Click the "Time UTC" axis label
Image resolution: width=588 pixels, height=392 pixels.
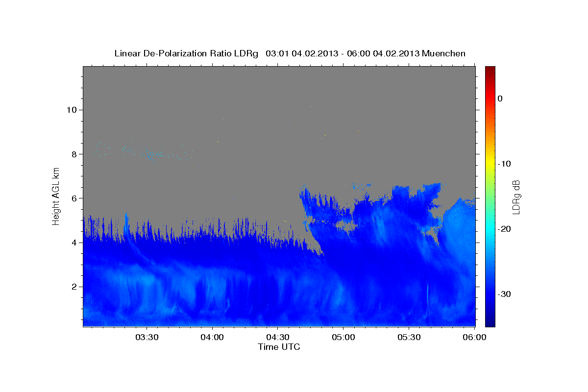pyautogui.click(x=279, y=347)
